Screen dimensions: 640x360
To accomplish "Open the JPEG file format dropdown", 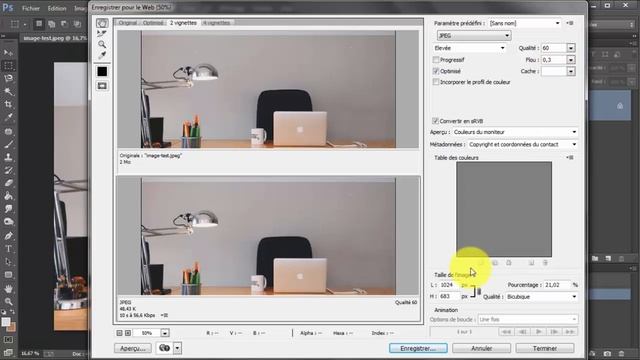I will [x=474, y=36].
